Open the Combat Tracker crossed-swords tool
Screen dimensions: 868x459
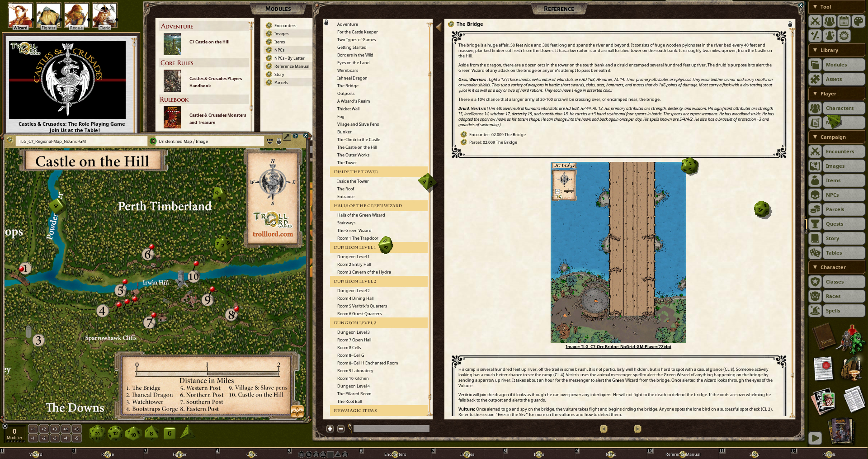pyautogui.click(x=815, y=21)
